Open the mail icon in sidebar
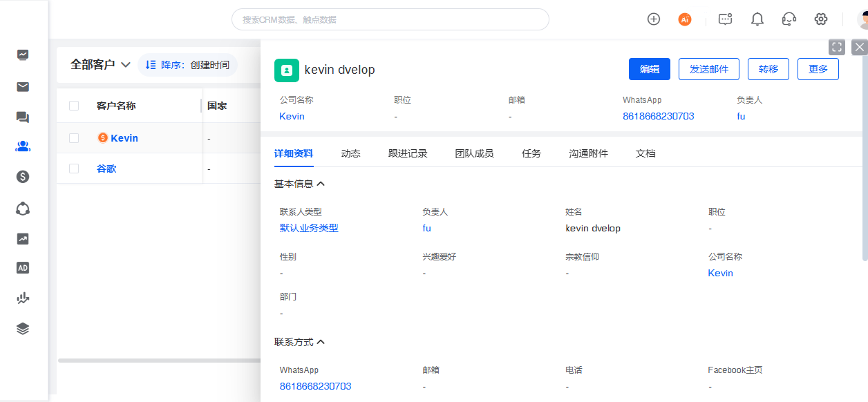 (x=23, y=86)
